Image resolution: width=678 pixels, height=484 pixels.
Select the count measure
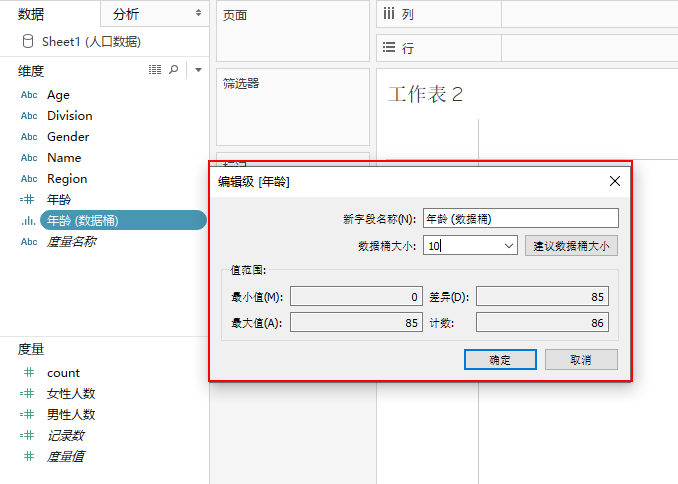[64, 372]
